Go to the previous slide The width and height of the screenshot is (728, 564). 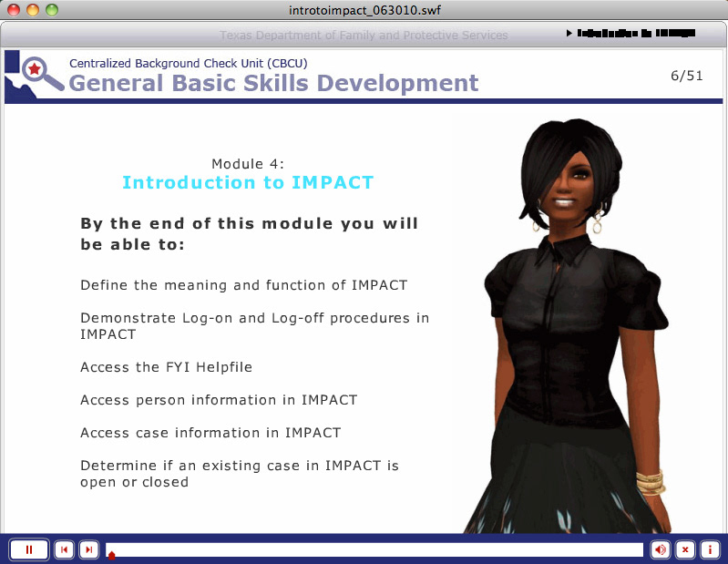64,549
